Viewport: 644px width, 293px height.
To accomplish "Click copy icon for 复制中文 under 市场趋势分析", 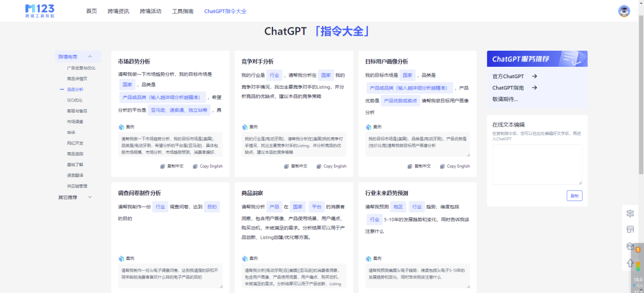I will (163, 166).
